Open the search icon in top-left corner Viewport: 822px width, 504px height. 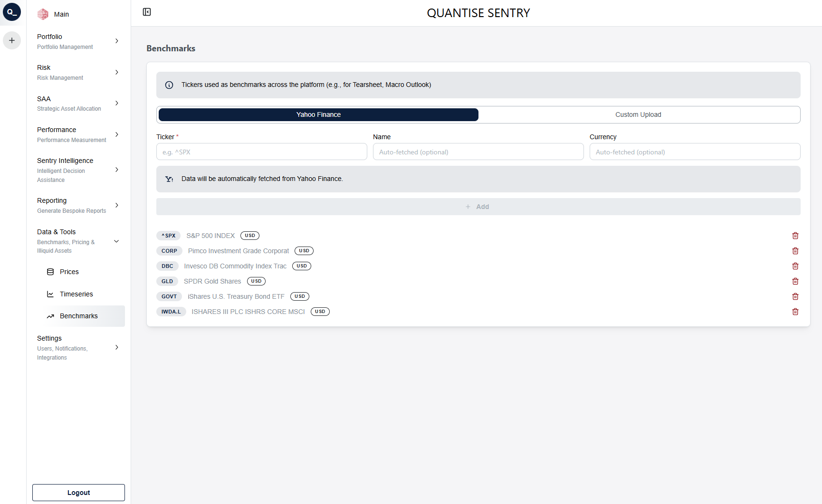click(12, 12)
